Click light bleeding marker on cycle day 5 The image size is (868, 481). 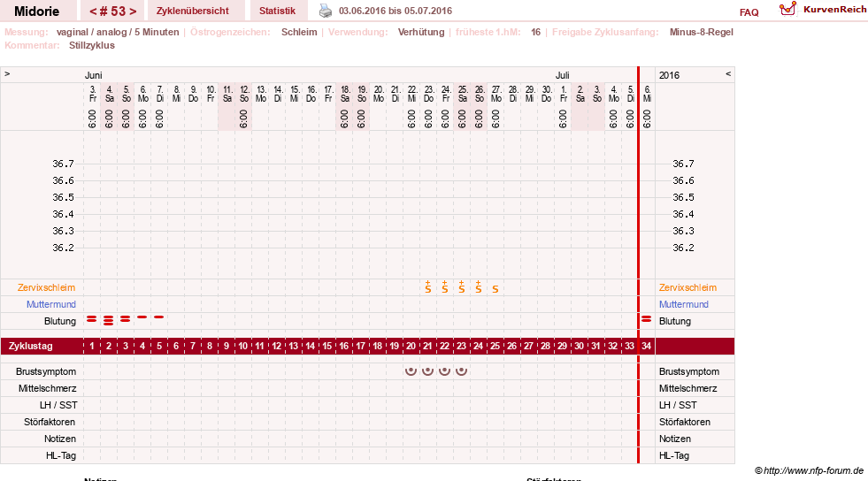coord(159,317)
